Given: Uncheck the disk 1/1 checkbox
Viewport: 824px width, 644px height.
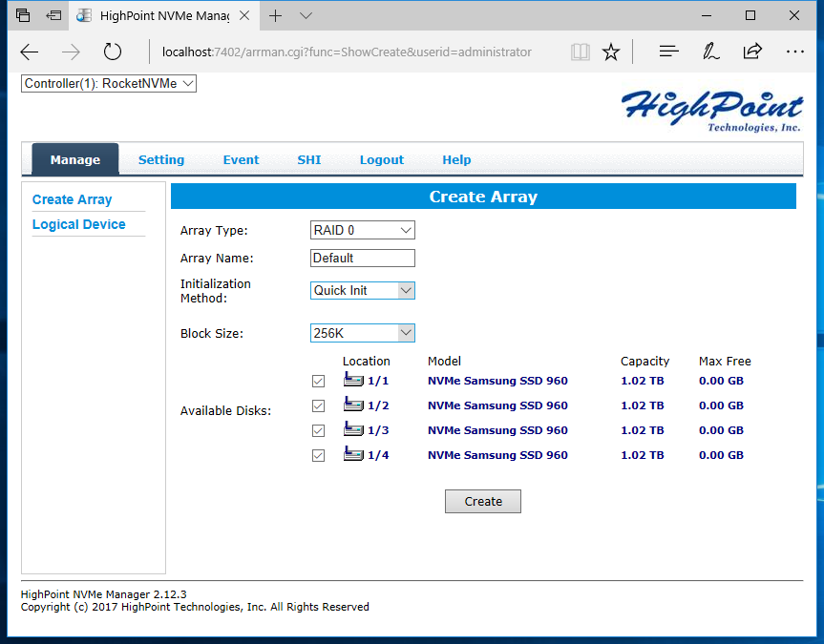Looking at the screenshot, I should (318, 381).
